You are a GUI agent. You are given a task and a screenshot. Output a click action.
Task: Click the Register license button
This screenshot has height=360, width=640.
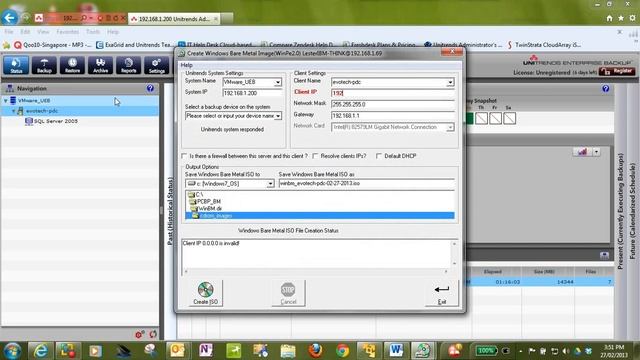click(618, 71)
